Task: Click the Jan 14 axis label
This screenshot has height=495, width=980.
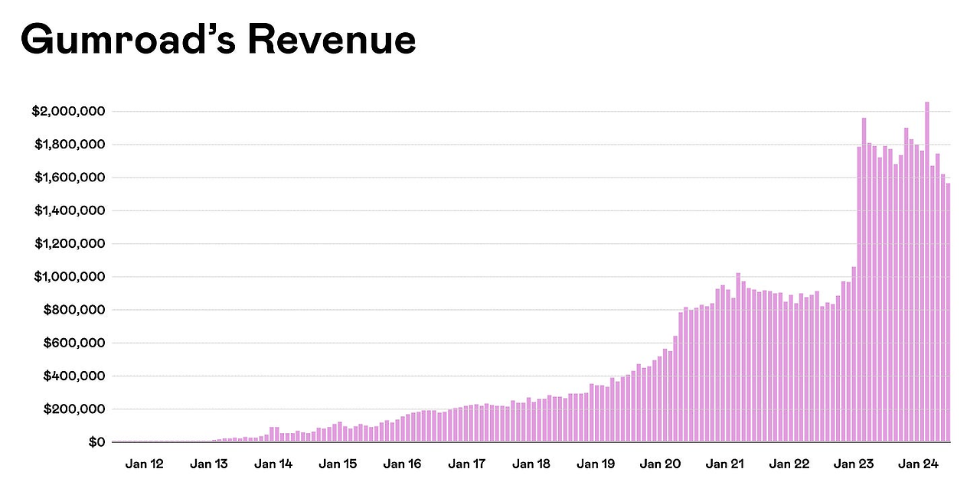Action: pos(273,464)
